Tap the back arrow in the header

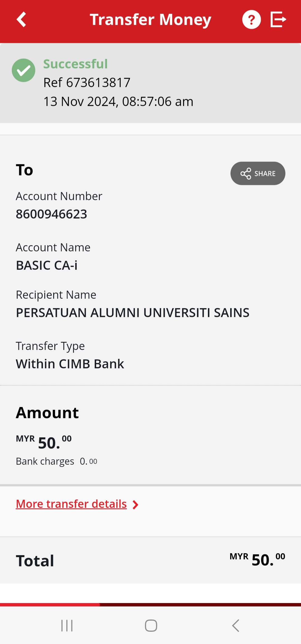tap(21, 19)
